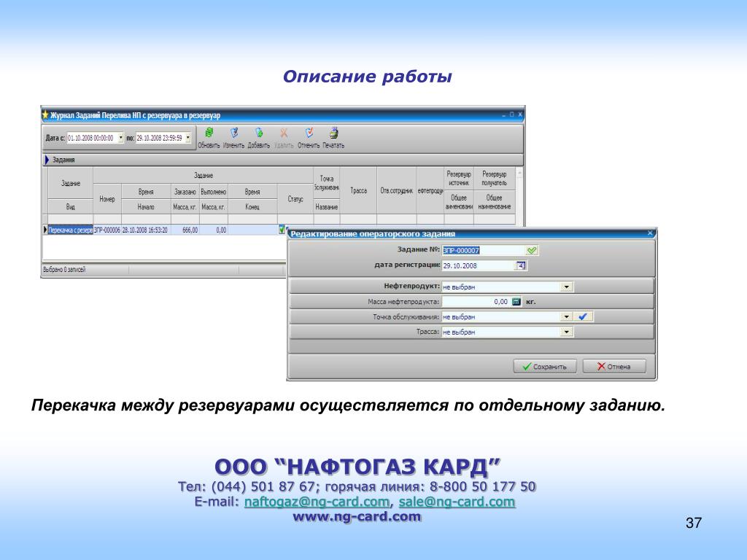Click the journal table vertical scrollbar
Screen dimensions: 747x560
519,195
